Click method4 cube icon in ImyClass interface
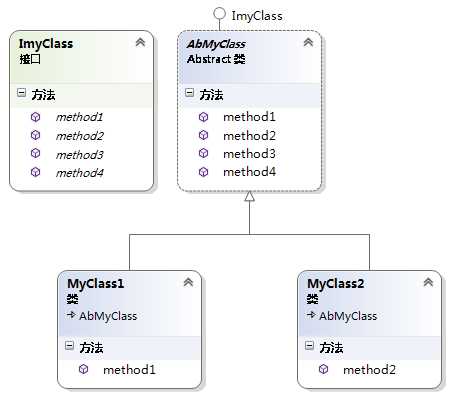453x393 pixels. click(35, 172)
